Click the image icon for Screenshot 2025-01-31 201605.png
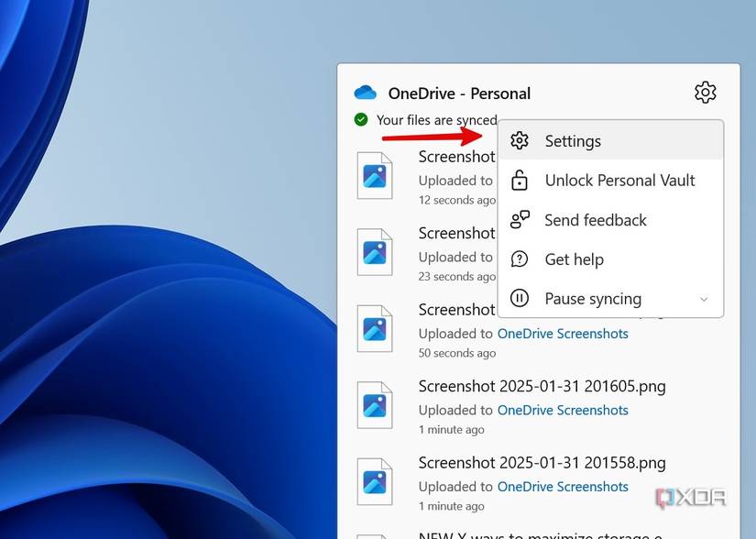 point(375,405)
